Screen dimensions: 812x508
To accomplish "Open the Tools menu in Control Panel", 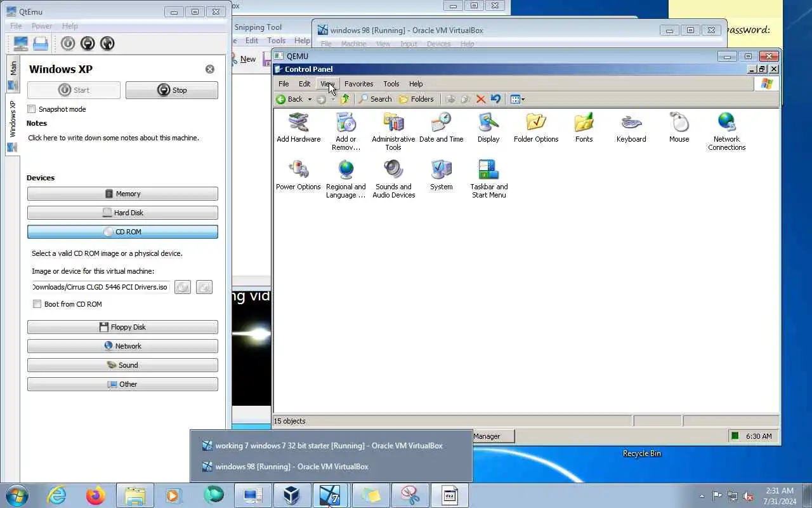I will [x=391, y=84].
